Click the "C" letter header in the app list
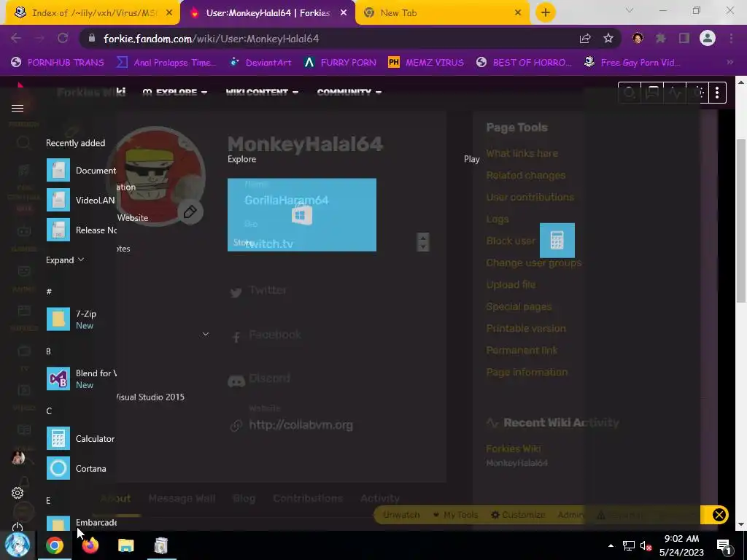The image size is (747, 560). (49, 411)
